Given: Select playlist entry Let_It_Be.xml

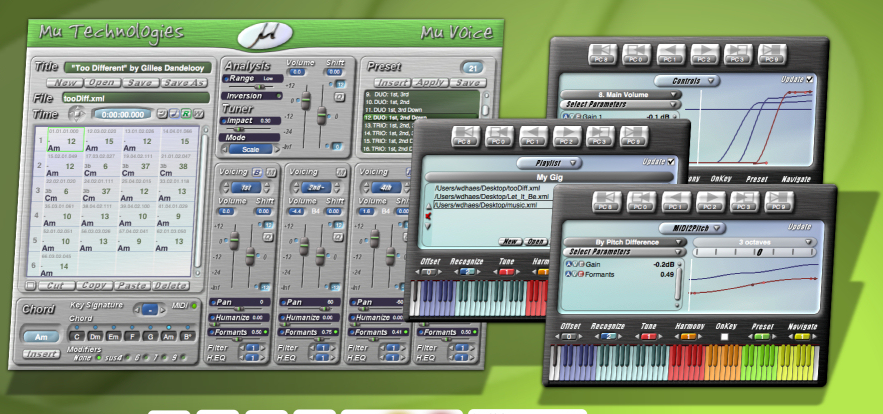Looking at the screenshot, I should (x=491, y=197).
